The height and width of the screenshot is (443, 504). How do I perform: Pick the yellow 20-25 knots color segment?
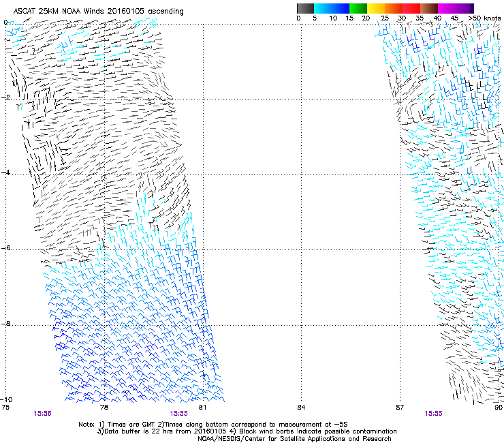pyautogui.click(x=376, y=8)
